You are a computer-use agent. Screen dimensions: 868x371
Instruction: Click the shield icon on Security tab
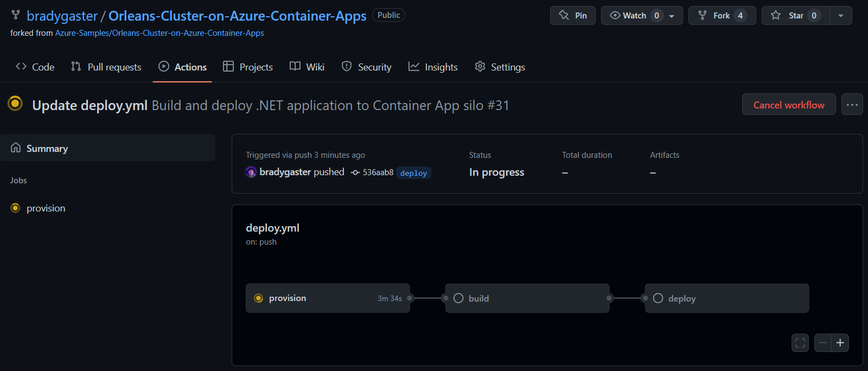347,66
